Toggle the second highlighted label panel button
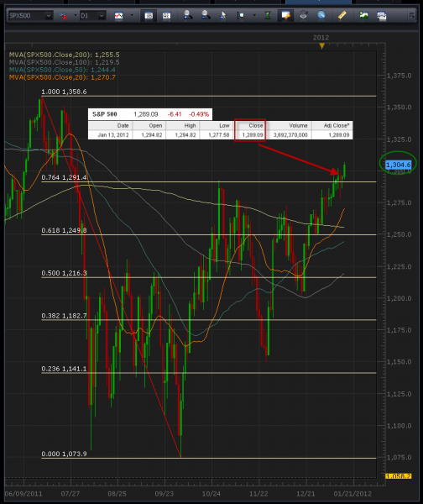Screen dimensions: 423x504 pyautogui.click(x=166, y=15)
